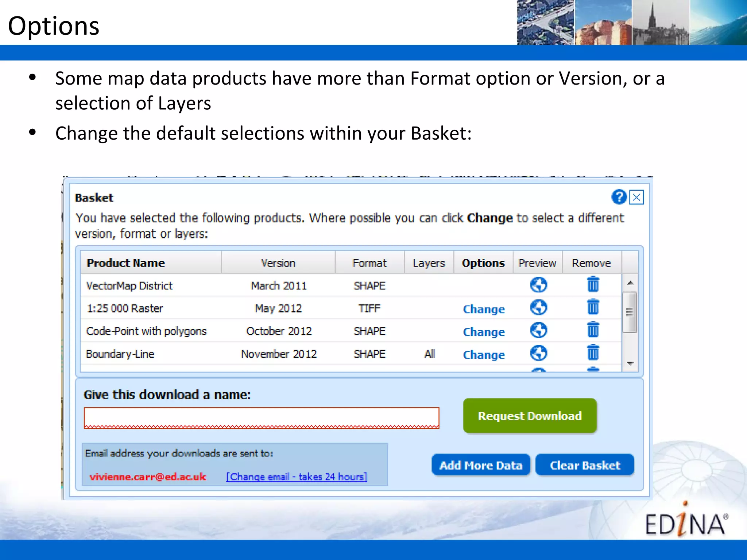
Task: Click Add More Data button
Action: 481,465
